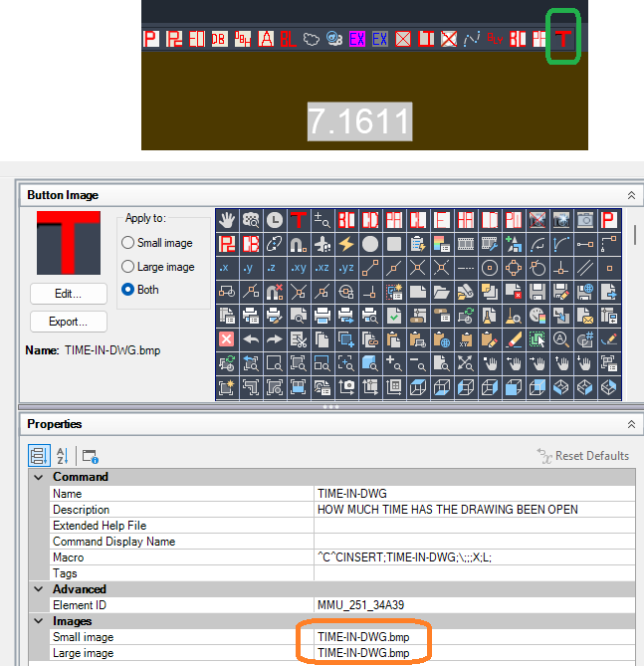
Task: Click the Element ID value MMU_251_34A39
Action: (x=475, y=605)
